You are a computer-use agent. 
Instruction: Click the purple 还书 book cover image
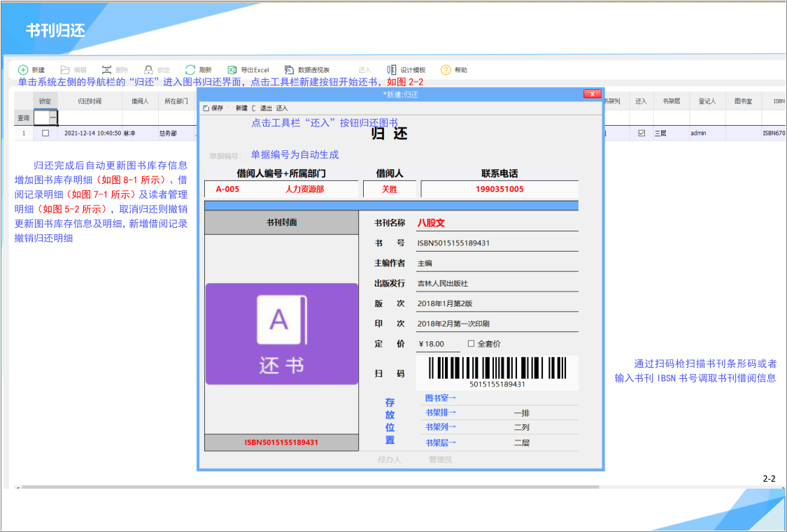click(x=282, y=334)
